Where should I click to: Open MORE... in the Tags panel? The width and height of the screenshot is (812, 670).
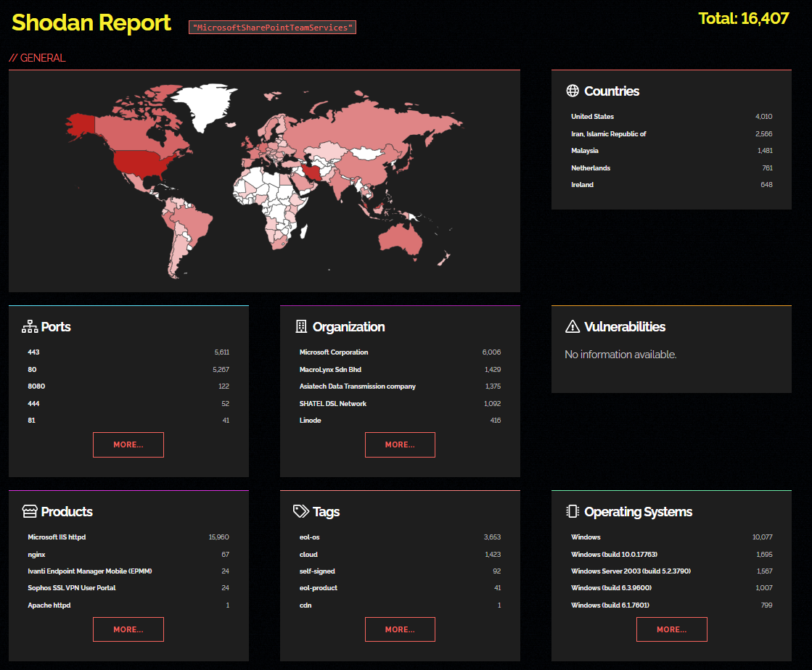pos(400,629)
